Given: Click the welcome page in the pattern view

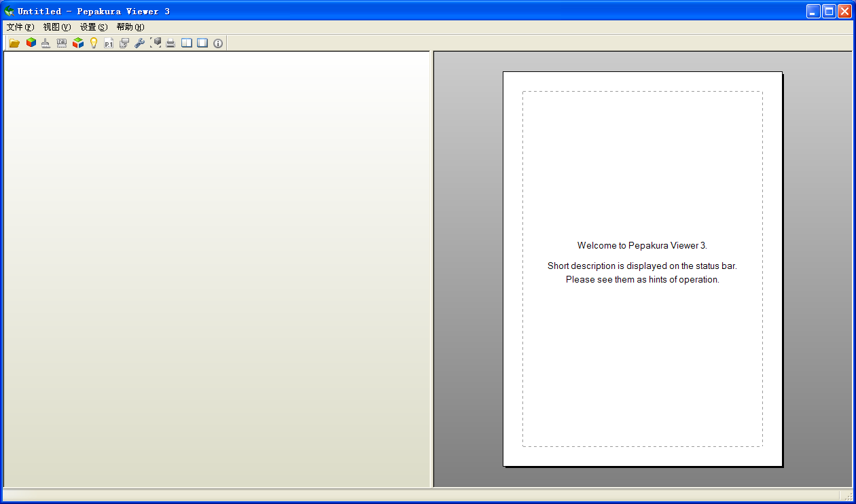Looking at the screenshot, I should click(x=643, y=269).
